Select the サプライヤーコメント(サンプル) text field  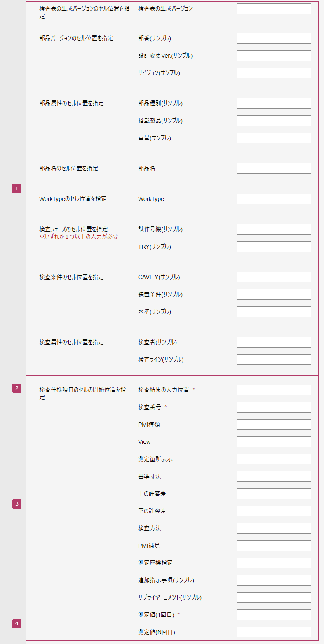click(274, 597)
